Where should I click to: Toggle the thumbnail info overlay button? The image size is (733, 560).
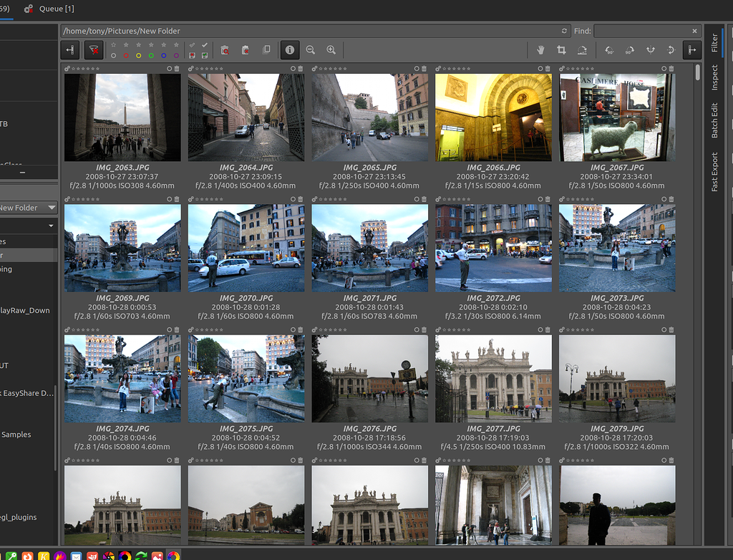pos(290,50)
